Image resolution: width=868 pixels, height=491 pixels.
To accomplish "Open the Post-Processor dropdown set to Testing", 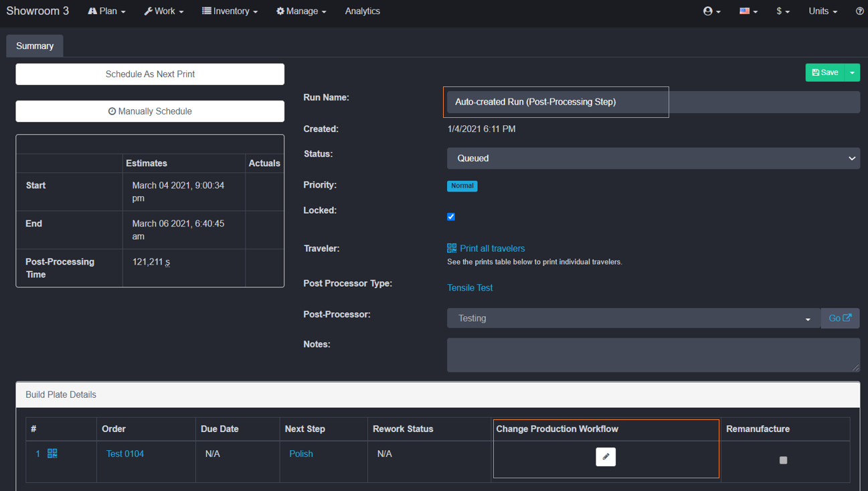I will point(632,318).
